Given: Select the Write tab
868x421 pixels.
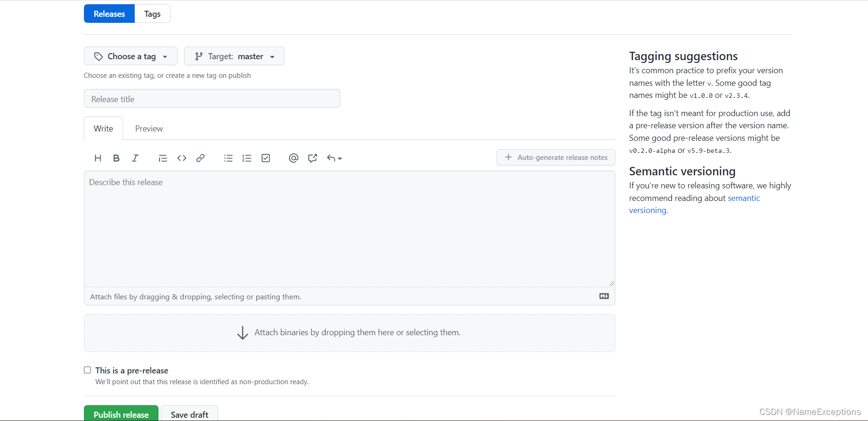Looking at the screenshot, I should 103,128.
